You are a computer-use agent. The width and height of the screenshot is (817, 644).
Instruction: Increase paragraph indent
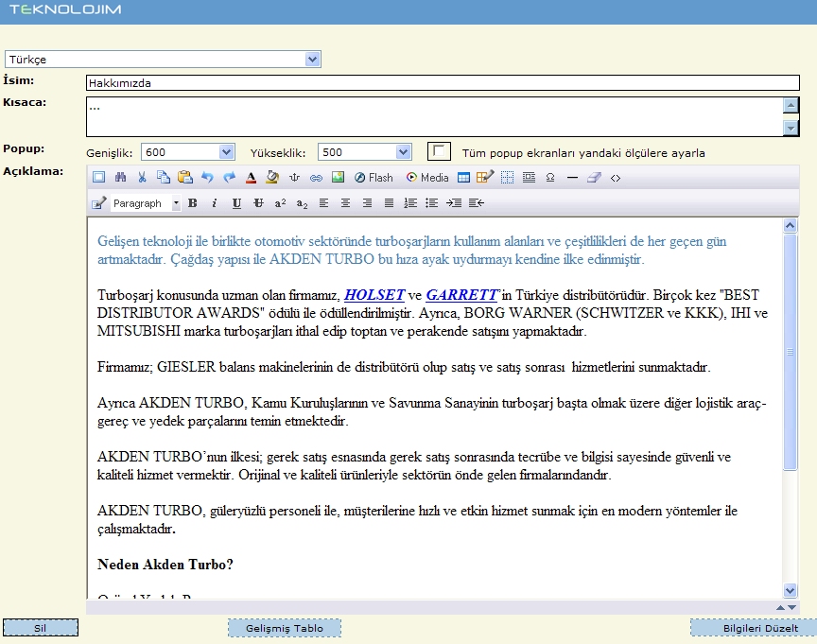point(454,203)
